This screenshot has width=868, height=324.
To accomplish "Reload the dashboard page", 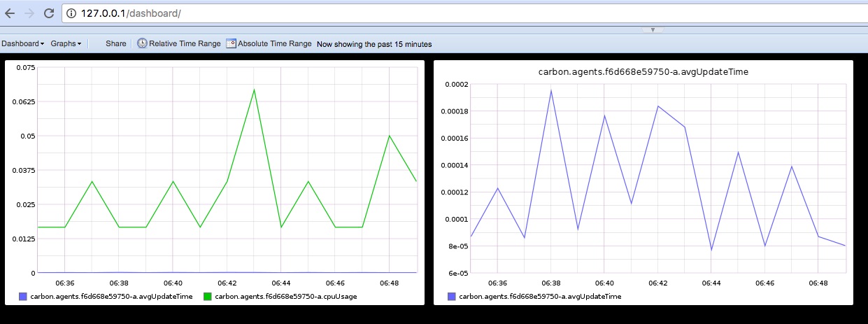I will (x=48, y=13).
